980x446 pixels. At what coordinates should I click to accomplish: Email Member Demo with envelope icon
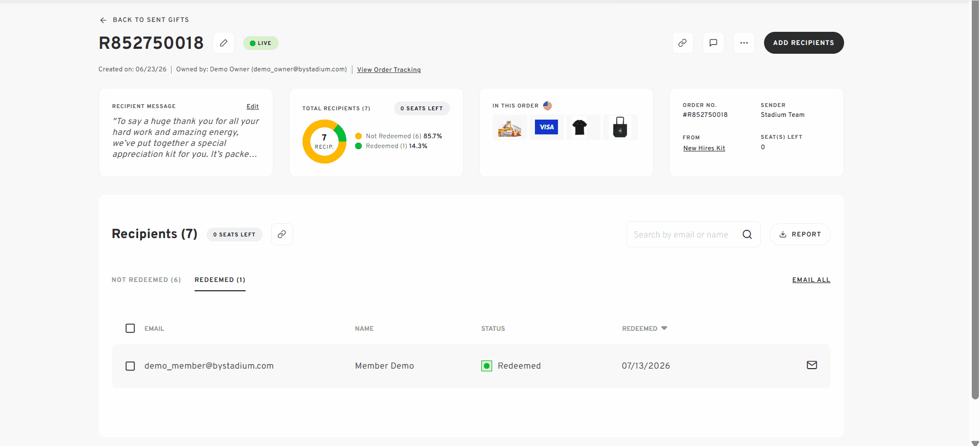[x=812, y=365]
